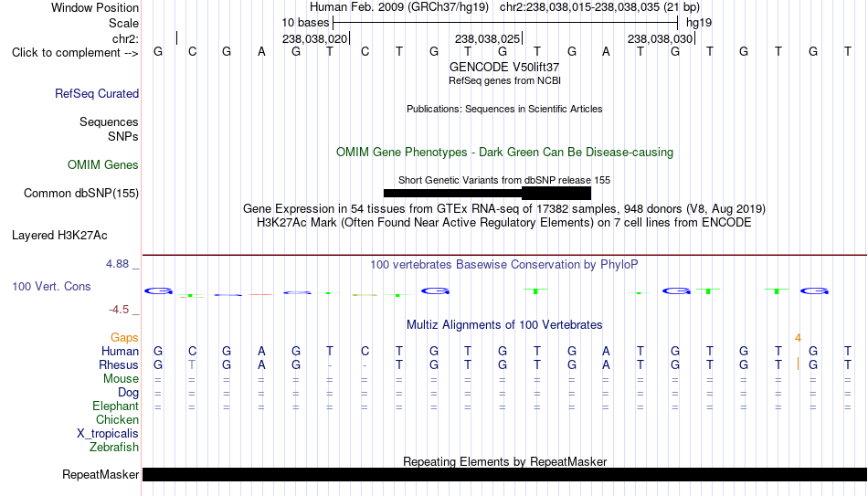Click the H3K27Ac Mark ENCODE title

[504, 223]
